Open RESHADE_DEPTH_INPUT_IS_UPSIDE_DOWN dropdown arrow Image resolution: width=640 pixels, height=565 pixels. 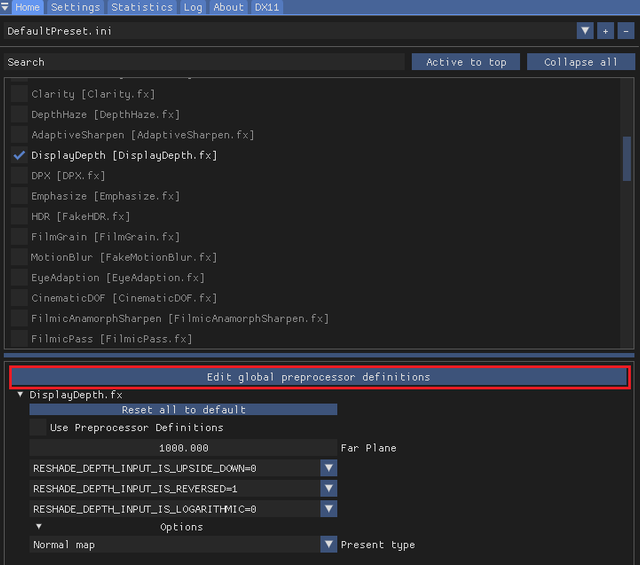328,468
